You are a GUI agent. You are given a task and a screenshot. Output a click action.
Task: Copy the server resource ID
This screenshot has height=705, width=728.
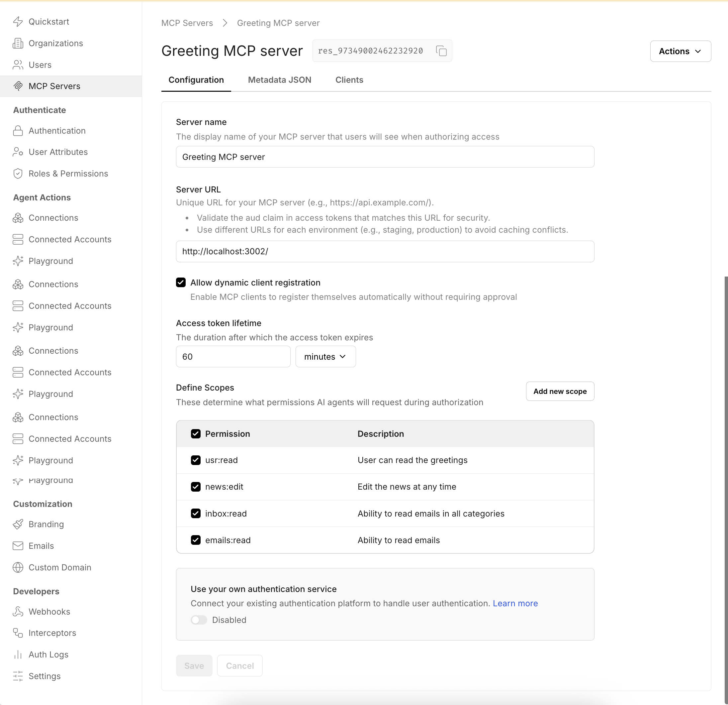pyautogui.click(x=442, y=51)
